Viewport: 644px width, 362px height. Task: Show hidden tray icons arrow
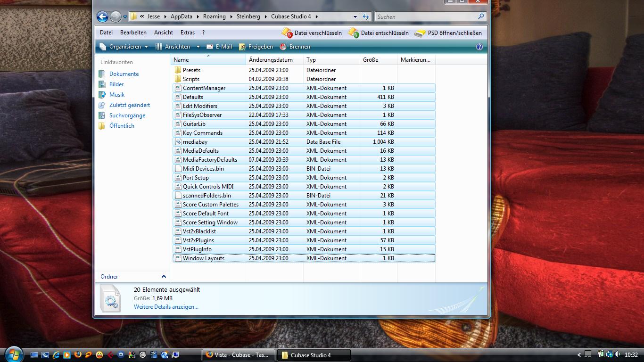[579, 355]
